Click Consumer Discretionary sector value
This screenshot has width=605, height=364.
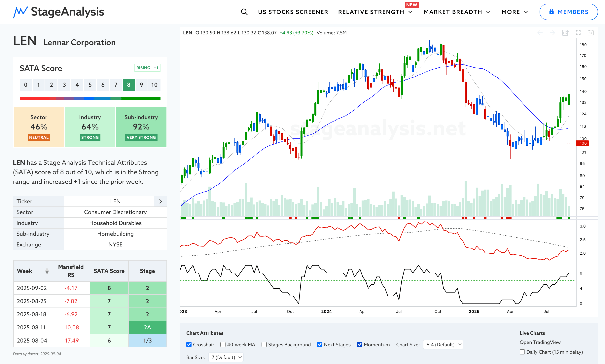click(116, 212)
